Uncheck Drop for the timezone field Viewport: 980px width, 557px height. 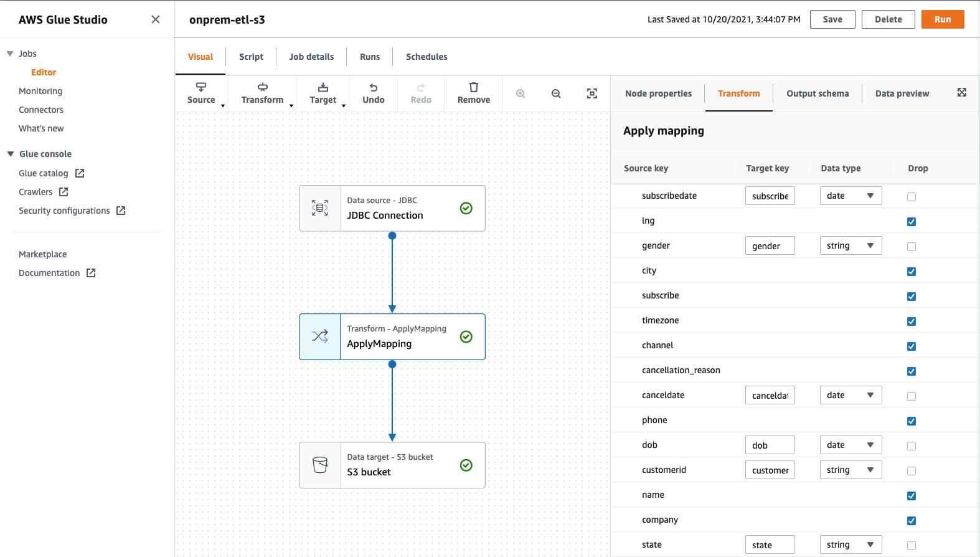coord(912,321)
